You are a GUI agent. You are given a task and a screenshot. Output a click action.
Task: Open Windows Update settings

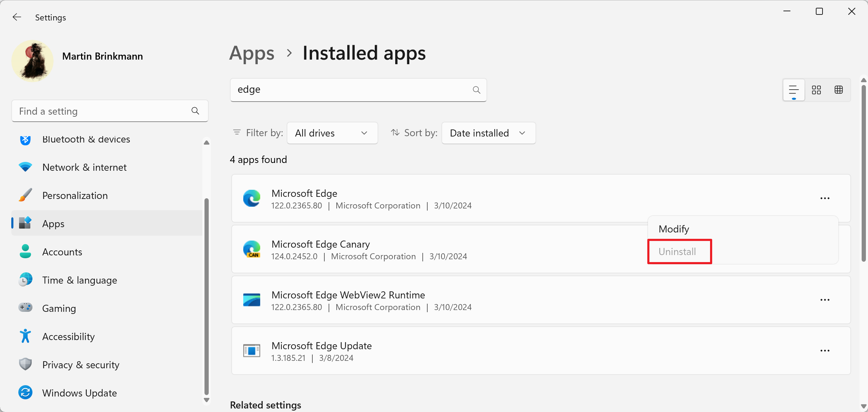point(107,393)
